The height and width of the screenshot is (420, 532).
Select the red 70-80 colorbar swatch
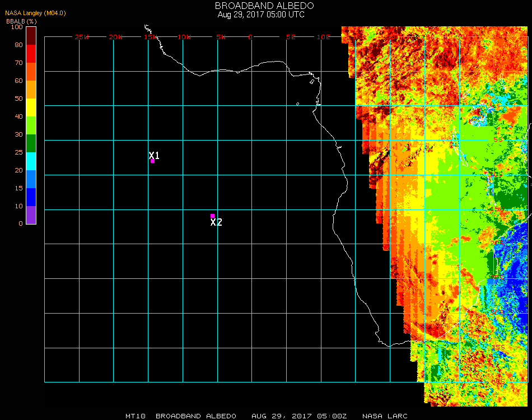(31, 54)
